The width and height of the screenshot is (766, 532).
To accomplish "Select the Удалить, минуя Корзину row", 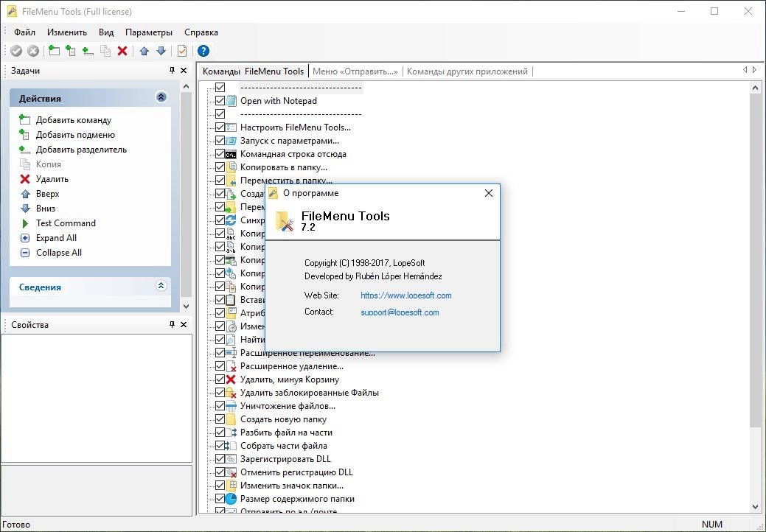I will 290,379.
